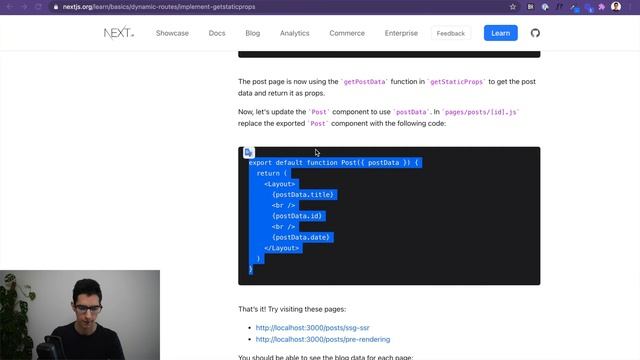This screenshot has height=360, width=640.
Task: Click the '<Layout>' opening tag line
Action: (280, 184)
